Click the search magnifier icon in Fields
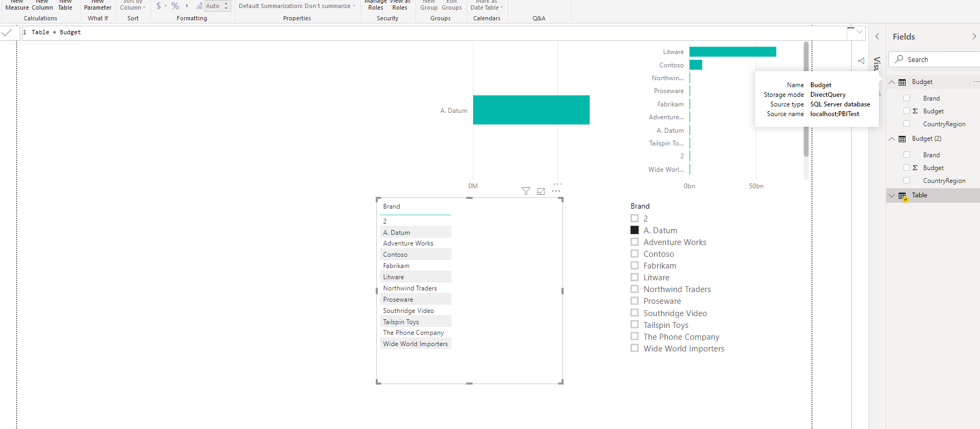Viewport: 980px width, 429px height. pos(899,59)
